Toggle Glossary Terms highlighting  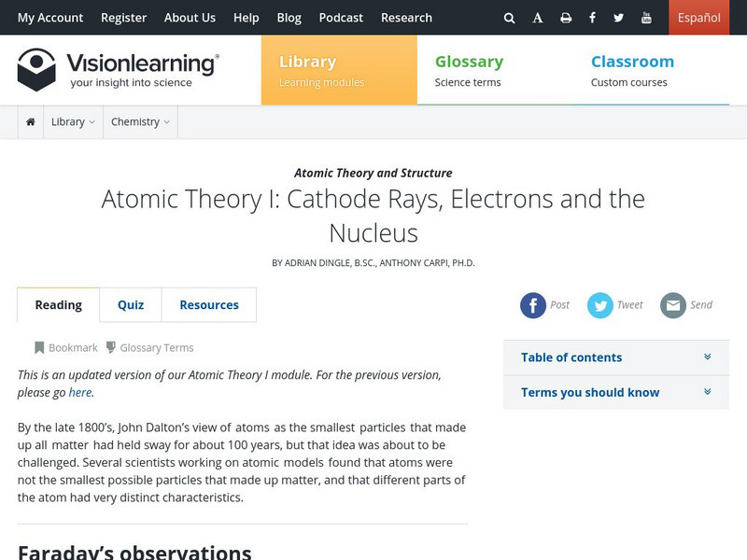(x=149, y=348)
